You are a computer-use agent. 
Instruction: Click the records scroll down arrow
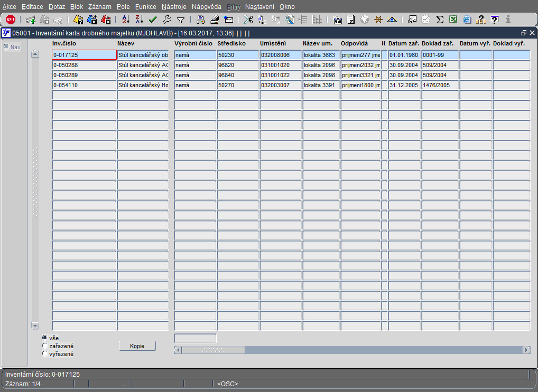coord(35,325)
